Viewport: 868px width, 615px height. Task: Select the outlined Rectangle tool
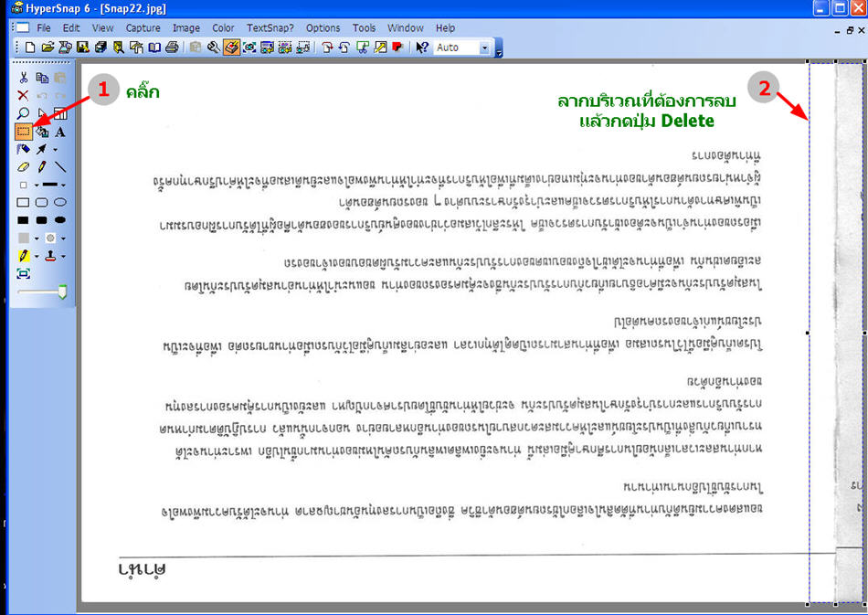(23, 203)
